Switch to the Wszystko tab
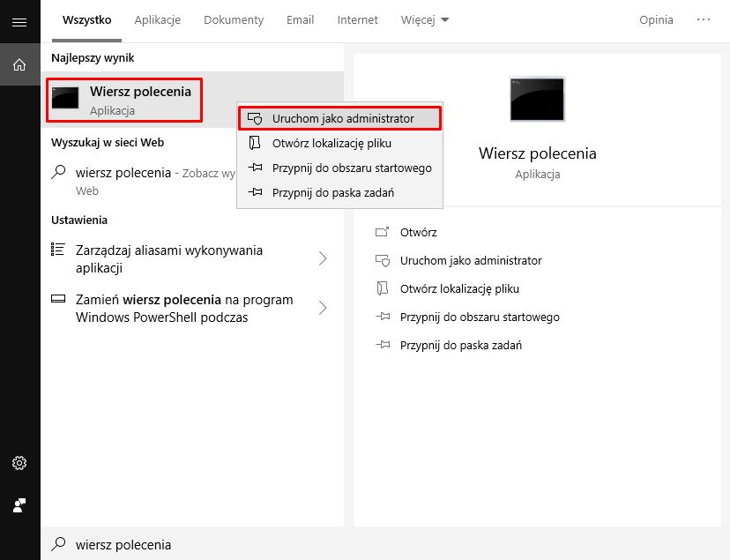 tap(87, 20)
